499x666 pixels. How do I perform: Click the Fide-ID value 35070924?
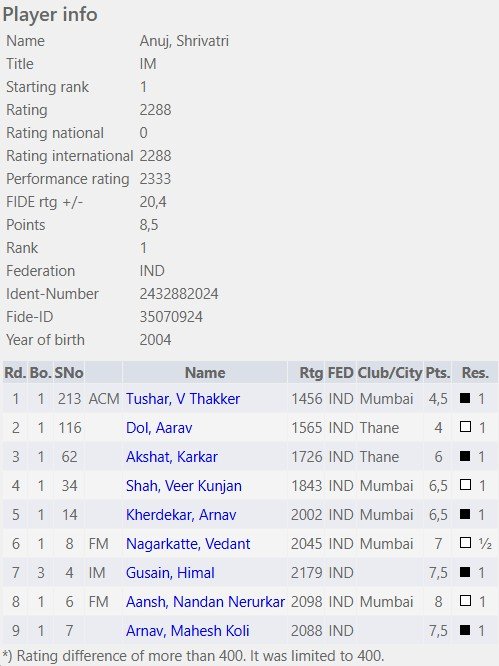[171, 317]
